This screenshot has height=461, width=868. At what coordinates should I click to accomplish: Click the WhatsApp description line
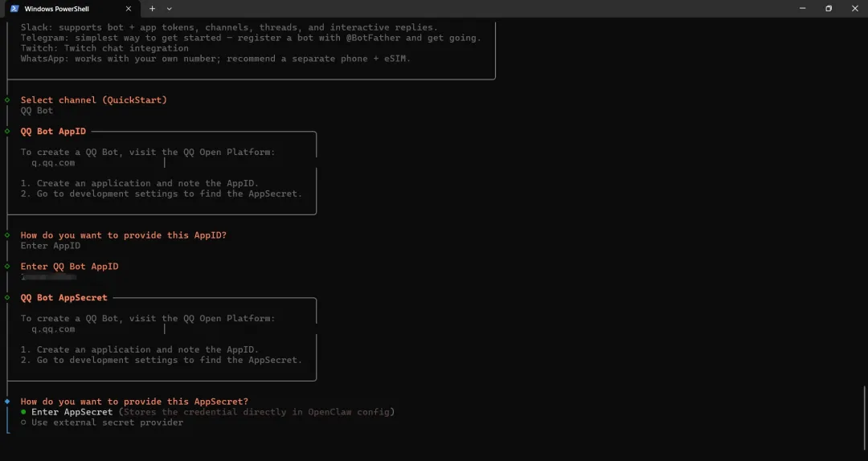[216, 58]
